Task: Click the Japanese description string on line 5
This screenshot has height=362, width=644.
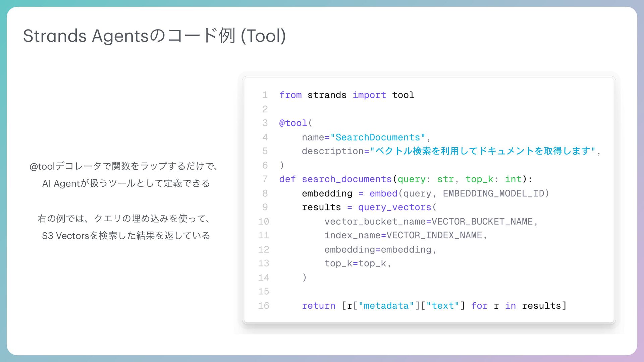Action: click(482, 151)
